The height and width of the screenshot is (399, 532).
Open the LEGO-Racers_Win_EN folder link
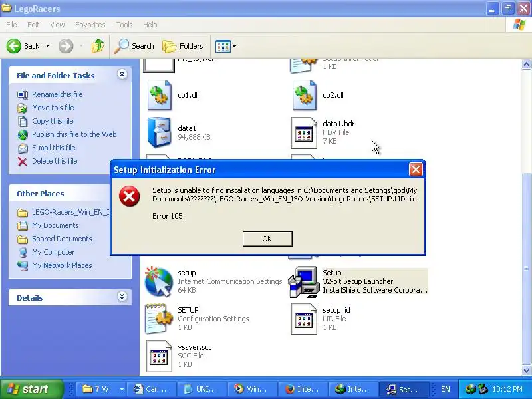[71, 212]
